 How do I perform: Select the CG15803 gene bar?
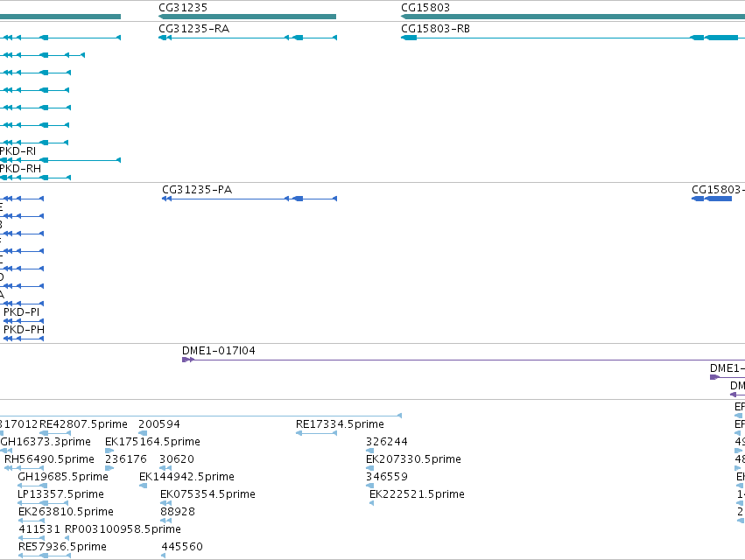click(x=573, y=17)
